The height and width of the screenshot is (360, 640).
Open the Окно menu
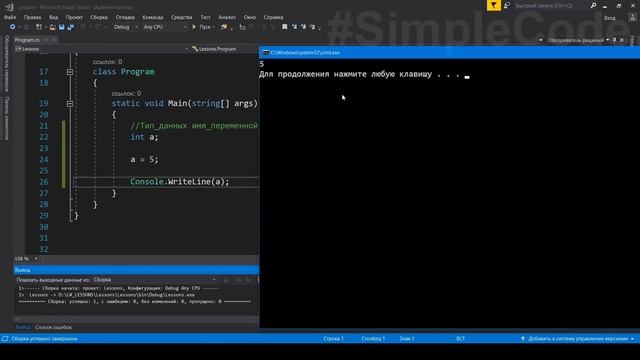250,17
